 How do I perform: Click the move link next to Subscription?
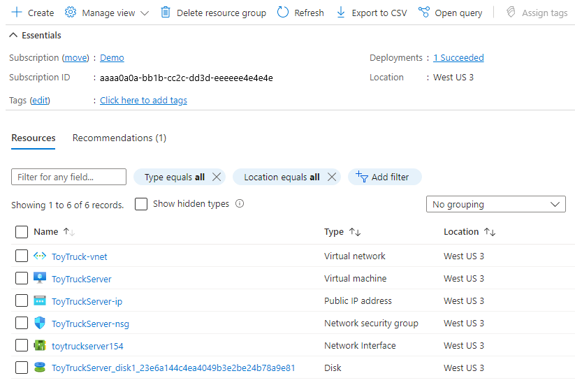click(x=75, y=57)
